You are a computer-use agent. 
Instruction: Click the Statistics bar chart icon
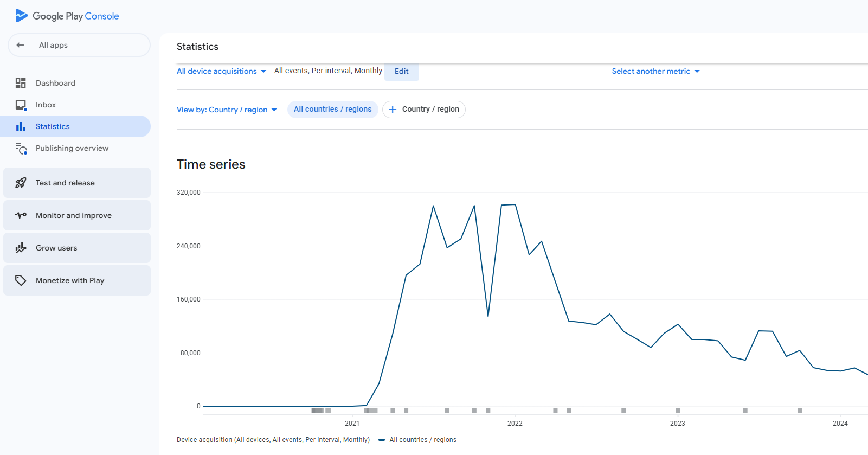pos(21,126)
